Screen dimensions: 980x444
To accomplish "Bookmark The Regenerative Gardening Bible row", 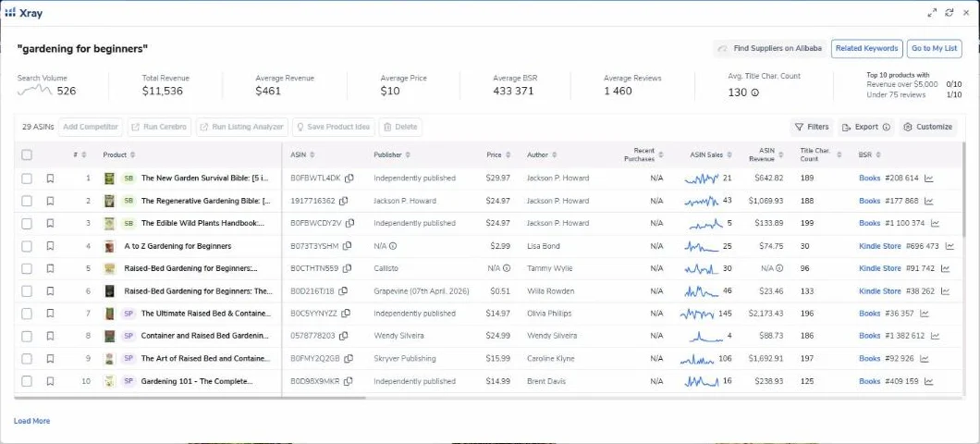I will [50, 201].
